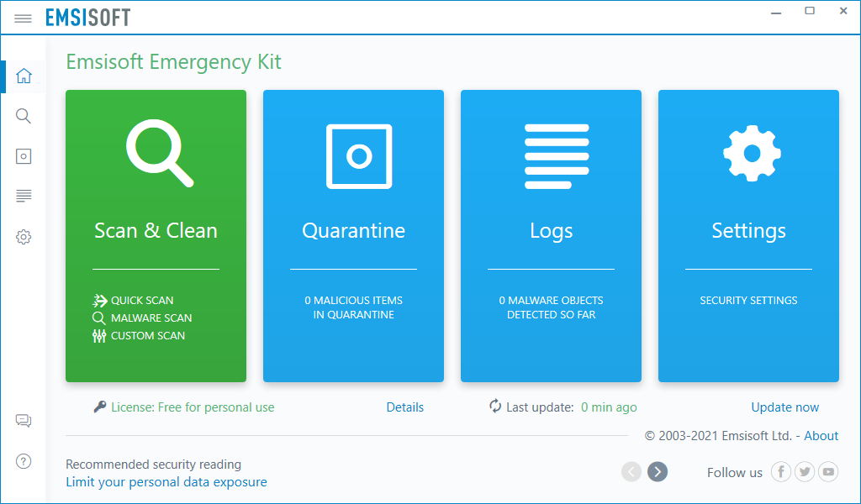The height and width of the screenshot is (504, 861).
Task: Open Logs from sidebar lines icon
Action: [x=24, y=196]
